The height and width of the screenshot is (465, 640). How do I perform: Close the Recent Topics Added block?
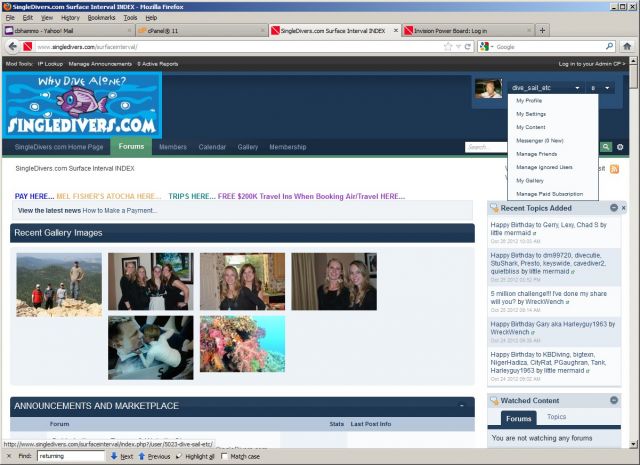(x=623, y=208)
